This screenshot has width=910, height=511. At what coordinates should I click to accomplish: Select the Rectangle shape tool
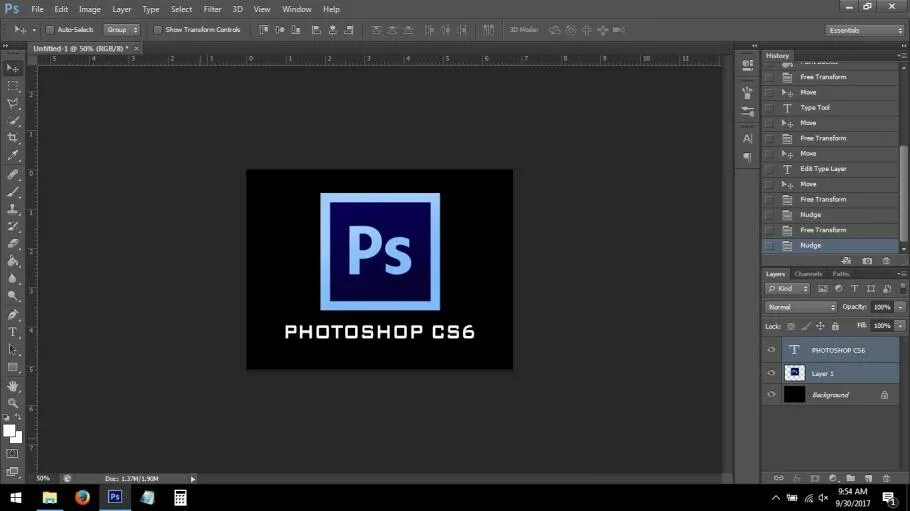(x=12, y=368)
